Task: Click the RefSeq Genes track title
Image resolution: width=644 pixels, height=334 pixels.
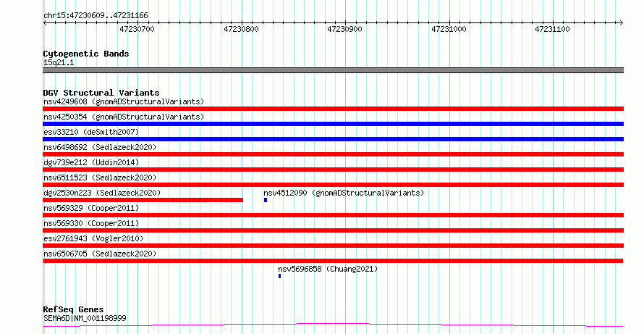Action: click(x=73, y=309)
